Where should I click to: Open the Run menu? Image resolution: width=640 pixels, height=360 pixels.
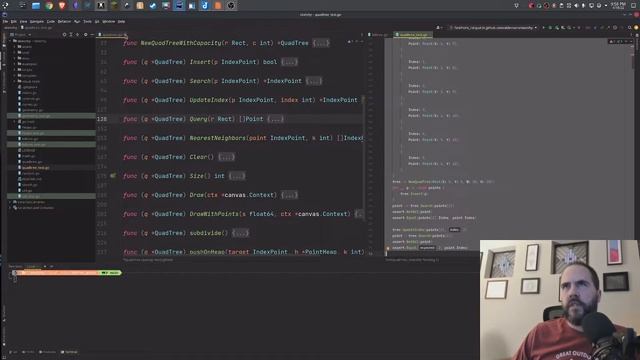(77, 21)
